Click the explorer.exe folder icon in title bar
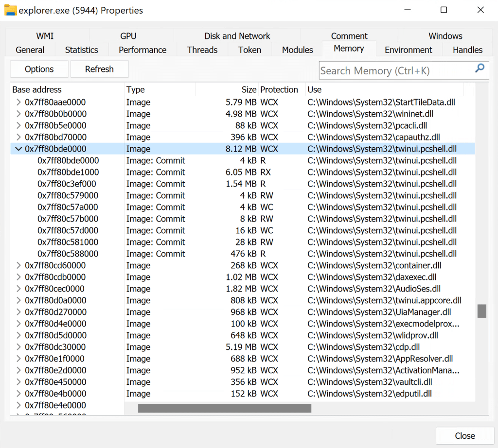Viewport: 498px width, 448px height. pyautogui.click(x=10, y=10)
